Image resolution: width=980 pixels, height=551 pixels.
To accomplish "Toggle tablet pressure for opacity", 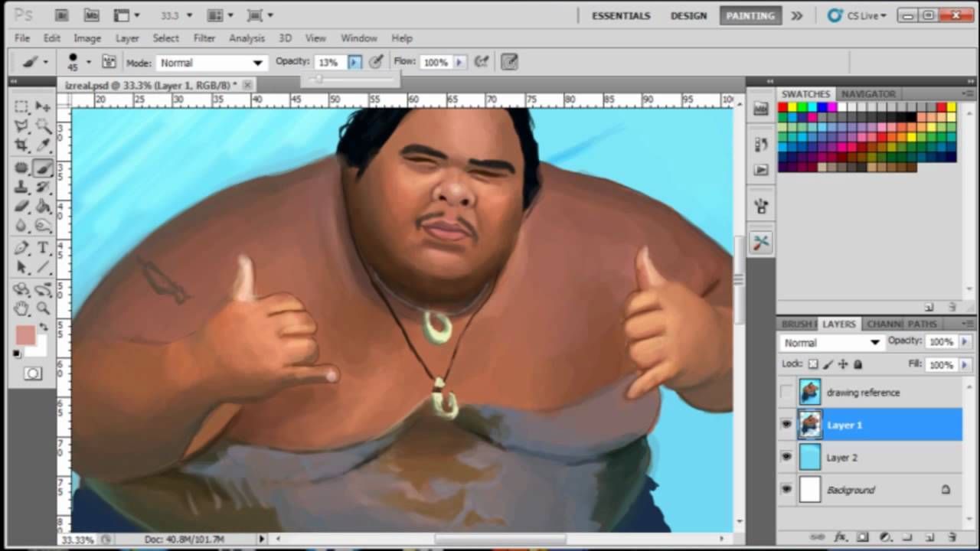I will [376, 62].
